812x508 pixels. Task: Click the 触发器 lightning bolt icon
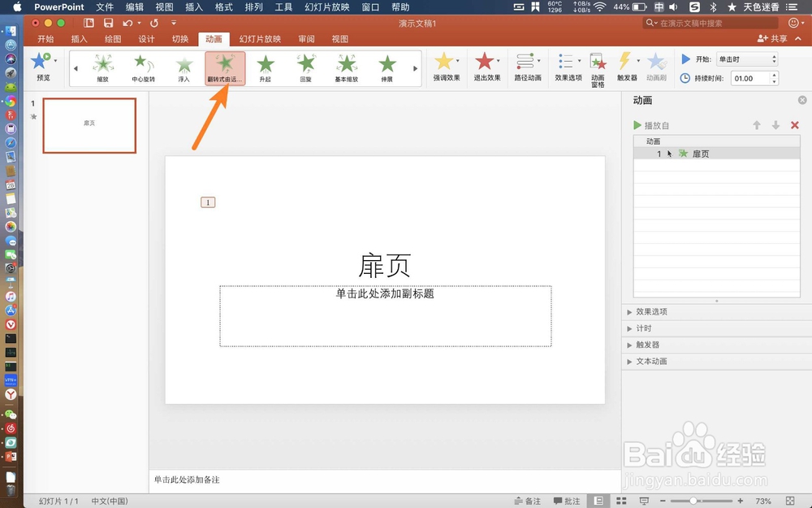tap(626, 62)
